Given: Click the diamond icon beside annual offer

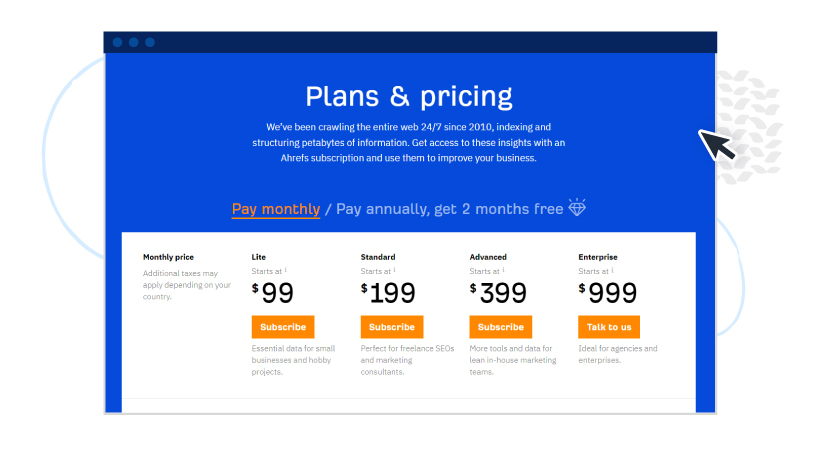Looking at the screenshot, I should (577, 208).
